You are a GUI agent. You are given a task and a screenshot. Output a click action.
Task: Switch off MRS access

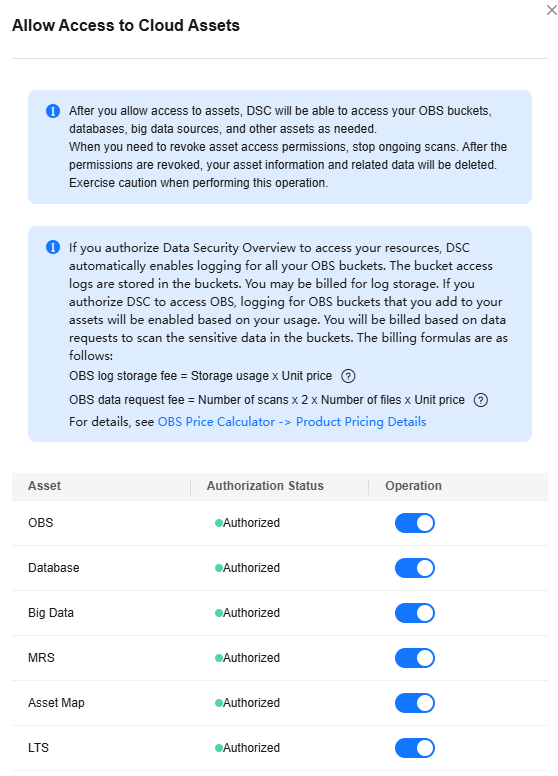point(415,658)
